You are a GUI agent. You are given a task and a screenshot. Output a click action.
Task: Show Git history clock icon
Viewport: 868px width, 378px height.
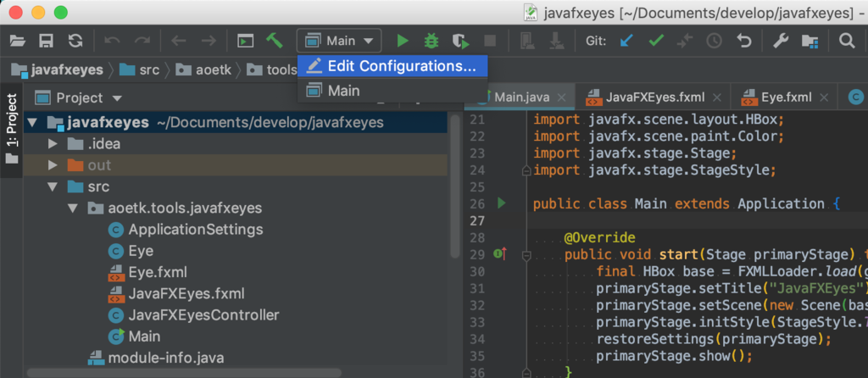[714, 41]
